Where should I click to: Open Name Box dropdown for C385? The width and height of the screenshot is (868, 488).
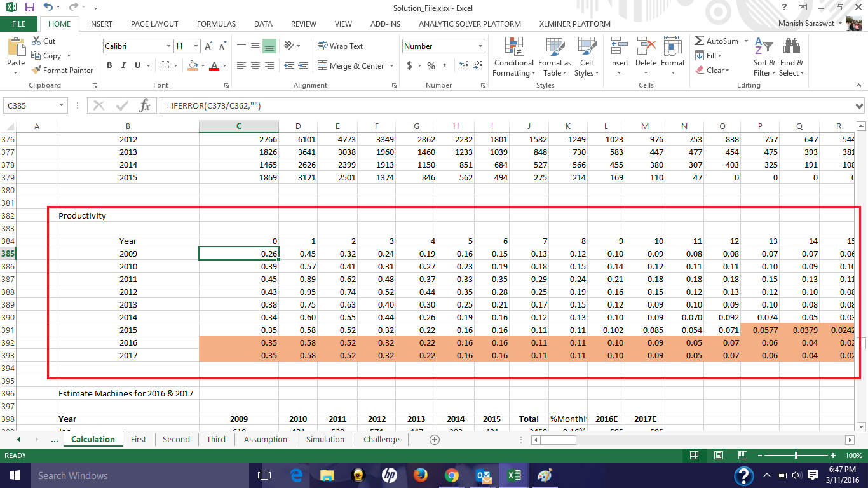62,105
